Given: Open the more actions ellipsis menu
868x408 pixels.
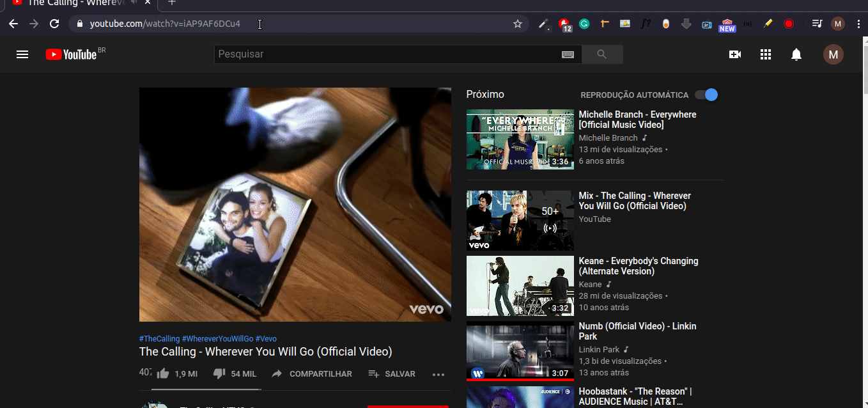Looking at the screenshot, I should click(x=438, y=374).
